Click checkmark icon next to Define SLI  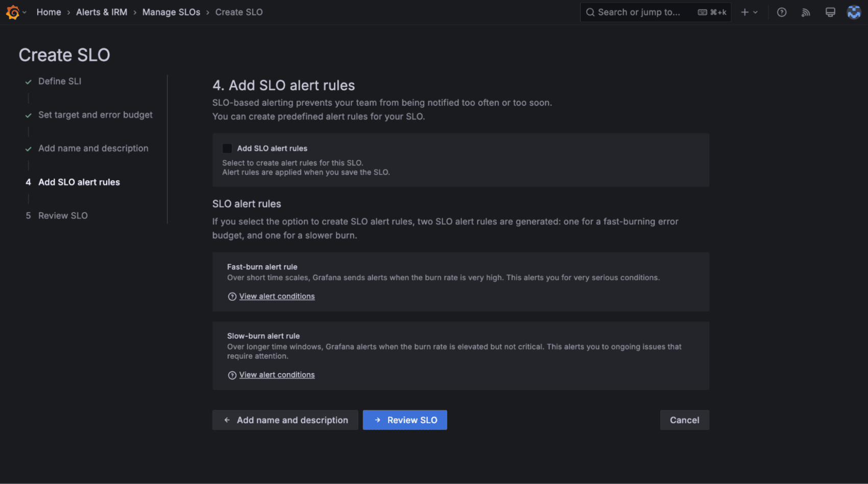[x=29, y=82]
